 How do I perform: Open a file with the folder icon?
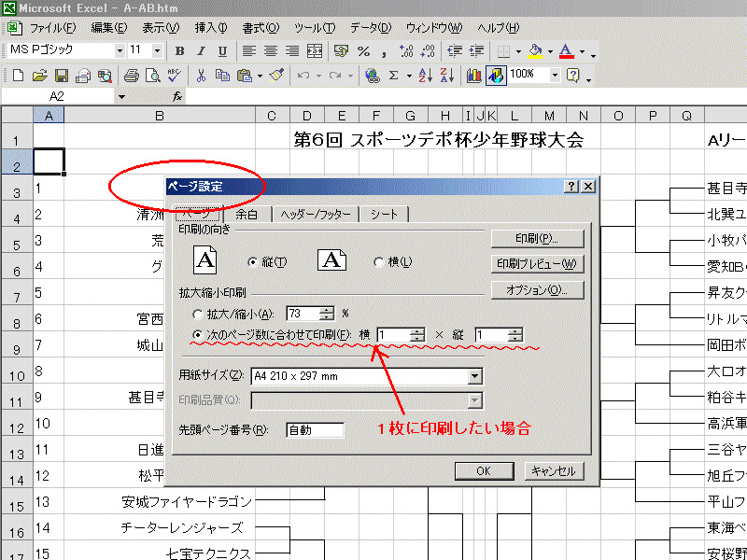pos(40,76)
